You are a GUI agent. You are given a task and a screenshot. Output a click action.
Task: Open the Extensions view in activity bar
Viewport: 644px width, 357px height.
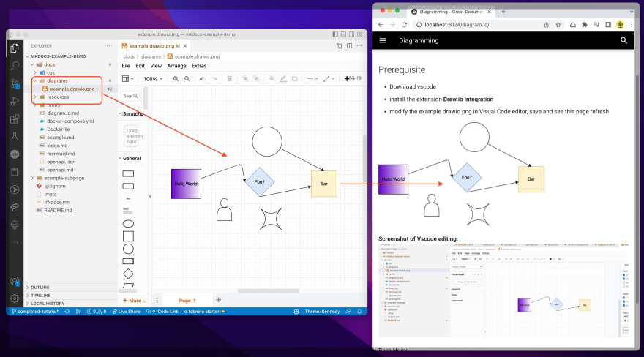(15, 119)
